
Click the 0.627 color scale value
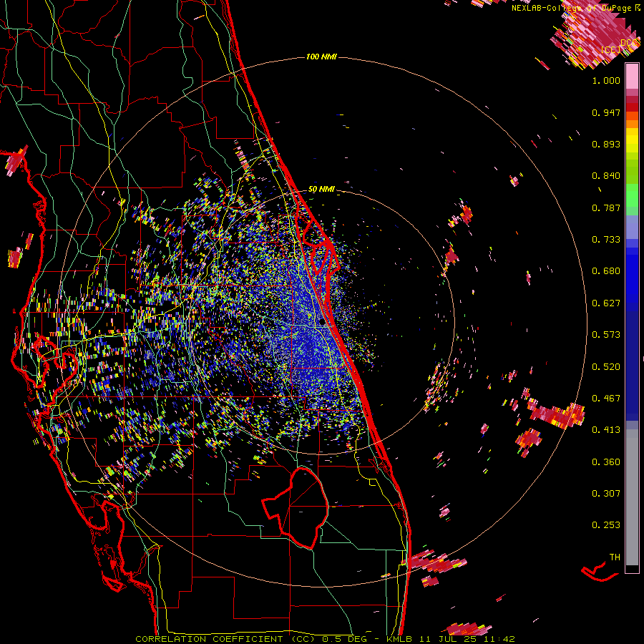[606, 303]
